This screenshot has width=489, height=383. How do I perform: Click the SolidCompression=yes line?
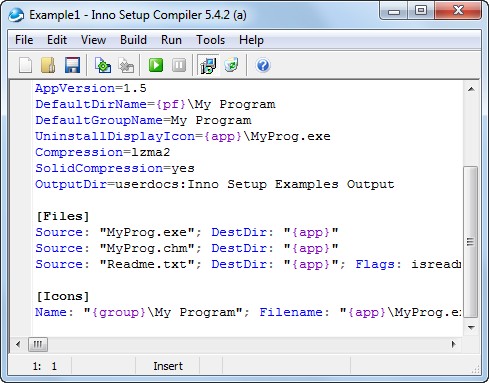[115, 168]
